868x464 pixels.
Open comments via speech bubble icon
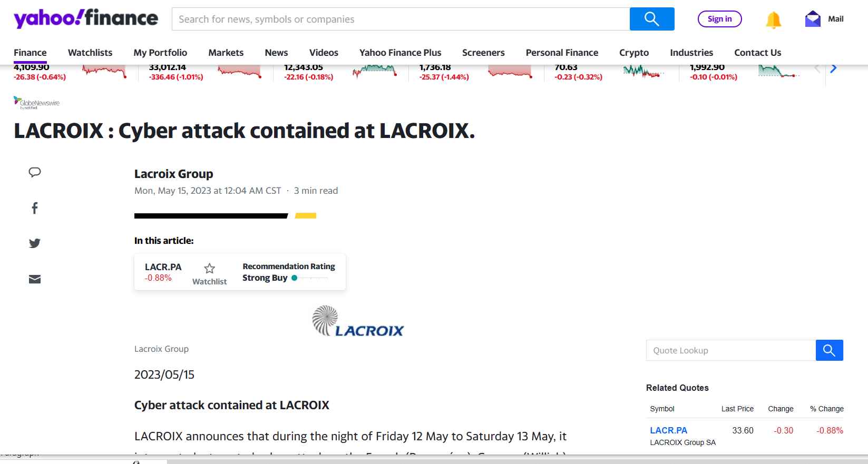[x=35, y=172]
